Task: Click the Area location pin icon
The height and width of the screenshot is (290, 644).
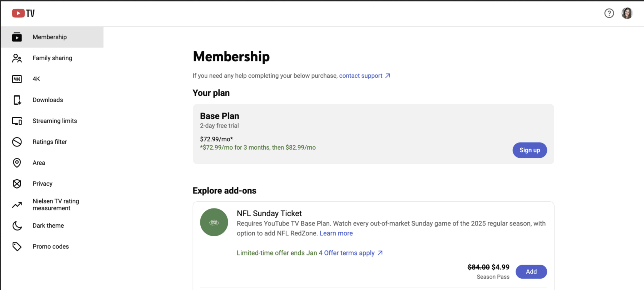Action: [x=17, y=163]
